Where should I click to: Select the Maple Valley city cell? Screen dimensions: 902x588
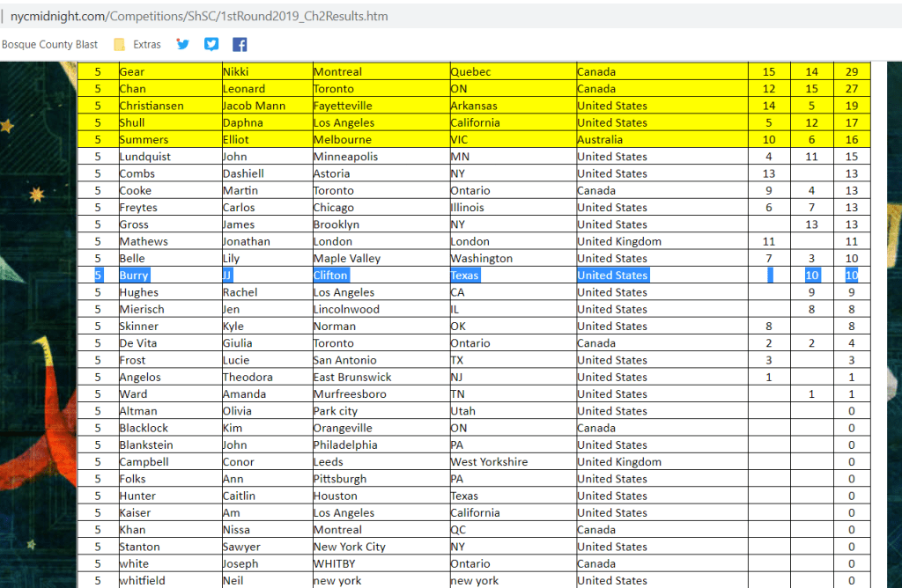pyautogui.click(x=346, y=258)
